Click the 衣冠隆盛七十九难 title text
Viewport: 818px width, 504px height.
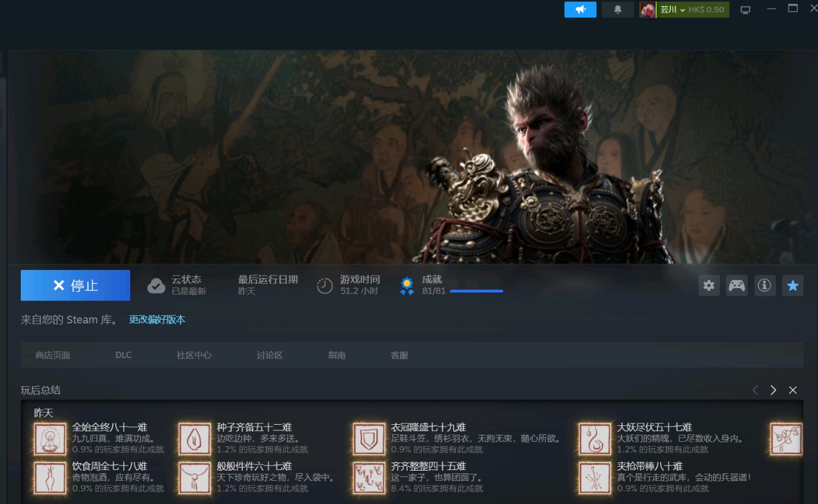click(x=429, y=427)
